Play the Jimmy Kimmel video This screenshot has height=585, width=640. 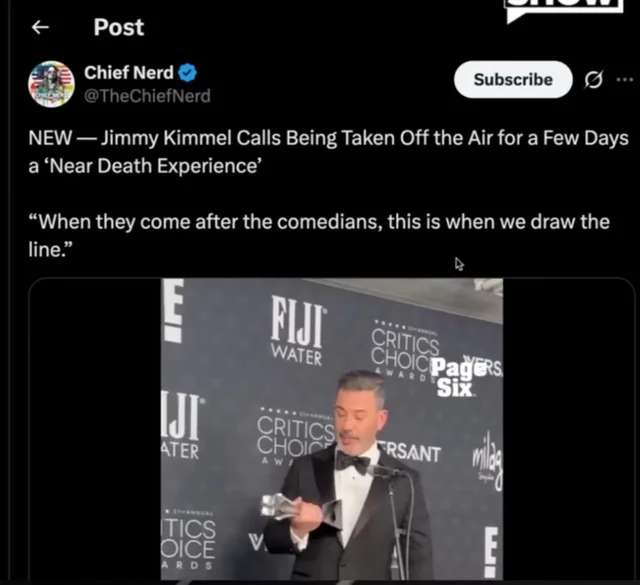click(x=332, y=429)
